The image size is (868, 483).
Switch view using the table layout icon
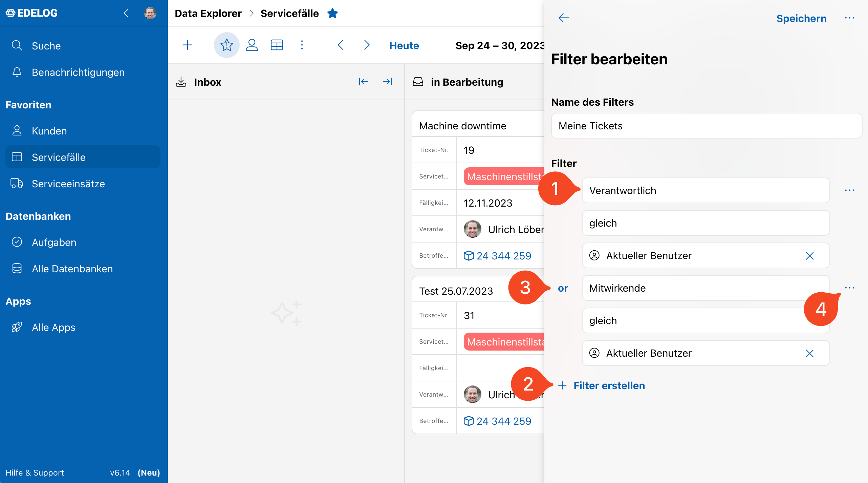[277, 45]
